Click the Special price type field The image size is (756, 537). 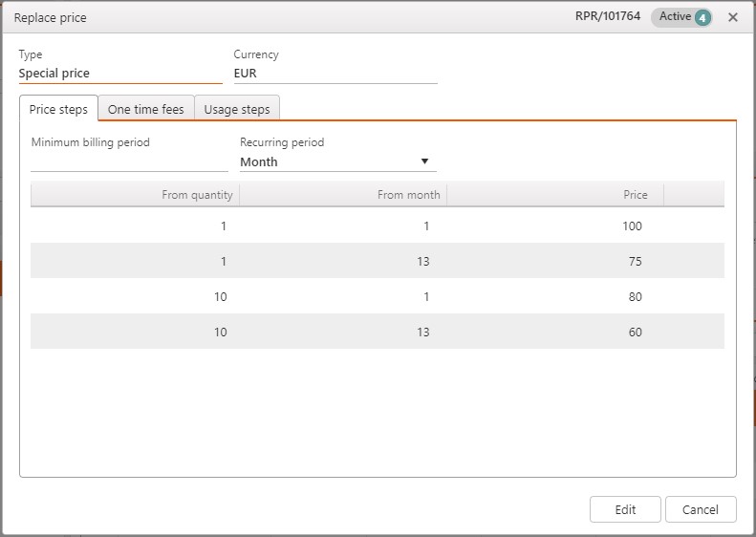[119, 73]
